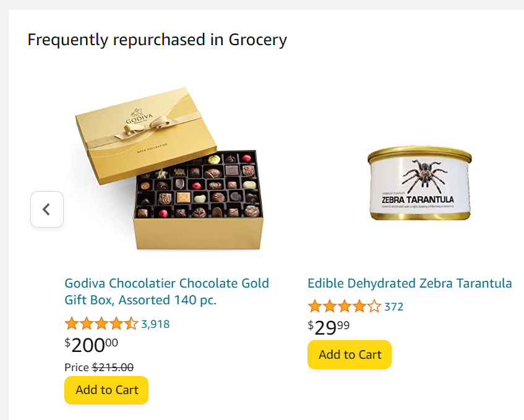The image size is (524, 420).
Task: Go to previous carousel items with left chevron
Action: (47, 210)
